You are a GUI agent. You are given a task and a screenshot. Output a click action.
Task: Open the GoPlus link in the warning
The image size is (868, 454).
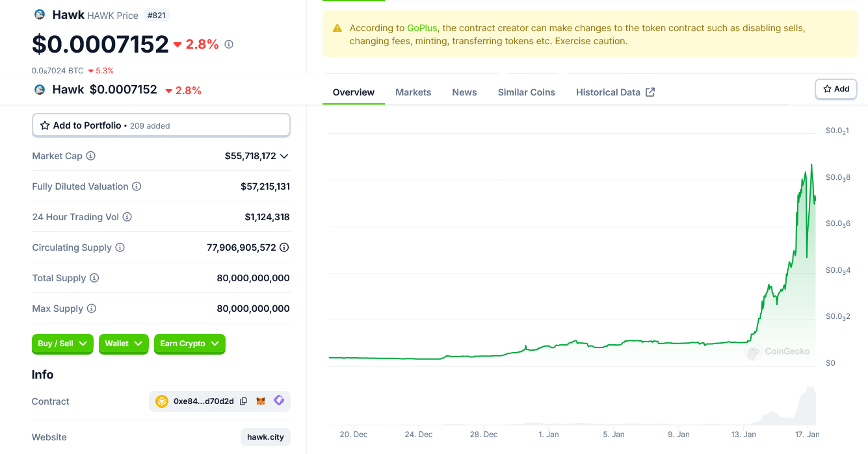[422, 28]
